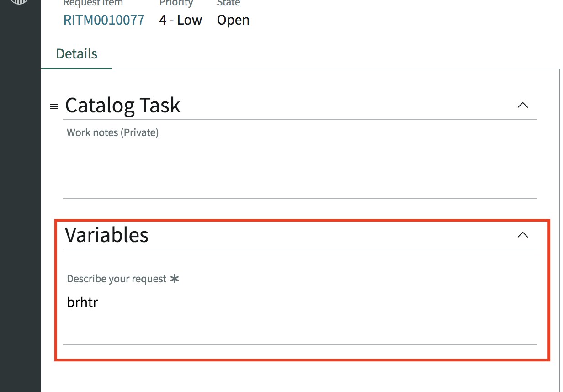Select the Catalog Task heading
Viewport: 563px width, 392px height.
click(123, 105)
